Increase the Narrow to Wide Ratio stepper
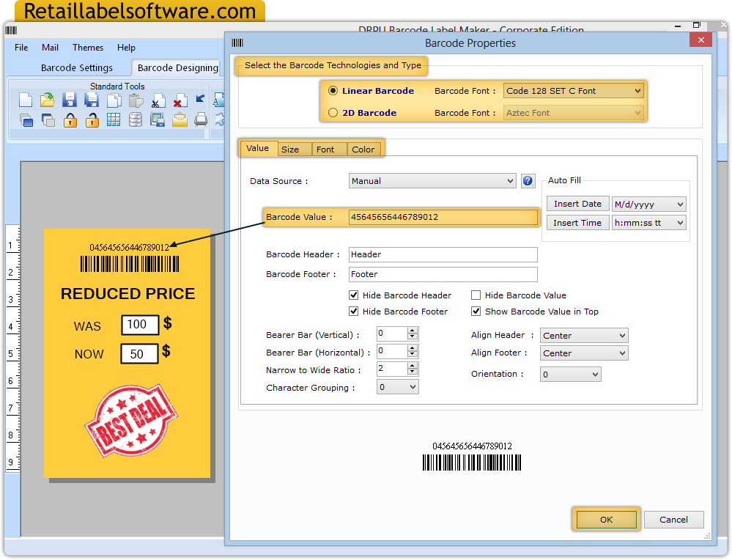 click(413, 366)
